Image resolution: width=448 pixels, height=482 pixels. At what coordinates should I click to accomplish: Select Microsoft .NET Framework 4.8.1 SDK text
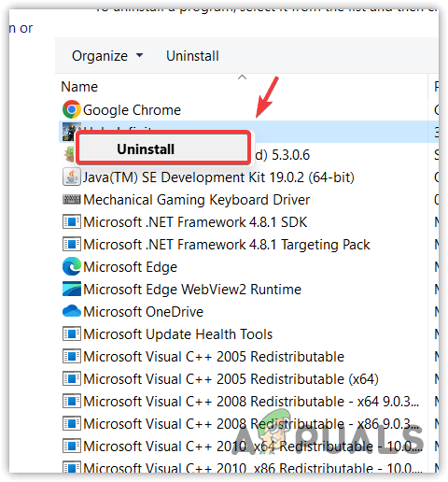point(195,222)
